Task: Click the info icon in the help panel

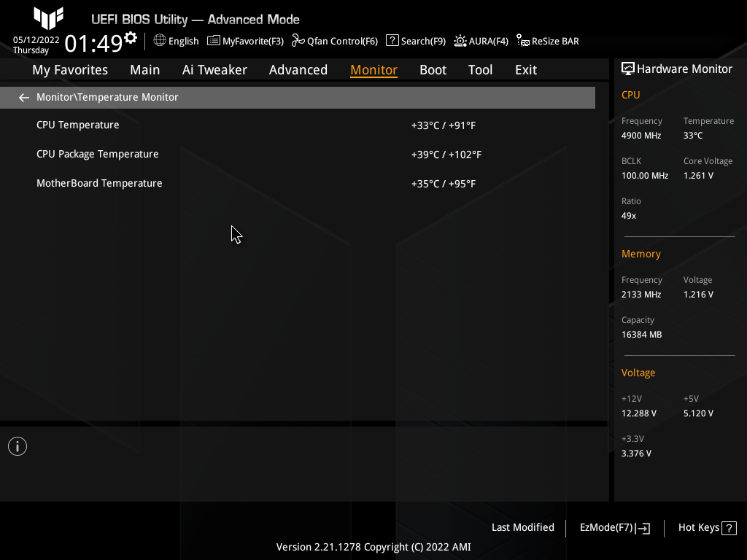Action: tap(18, 446)
